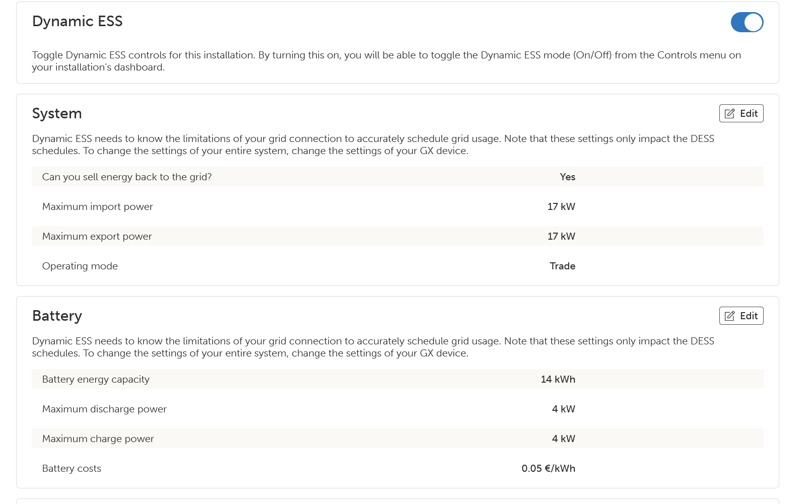The image size is (812, 504).
Task: Click the 17 kW maximum import power value
Action: 561,206
